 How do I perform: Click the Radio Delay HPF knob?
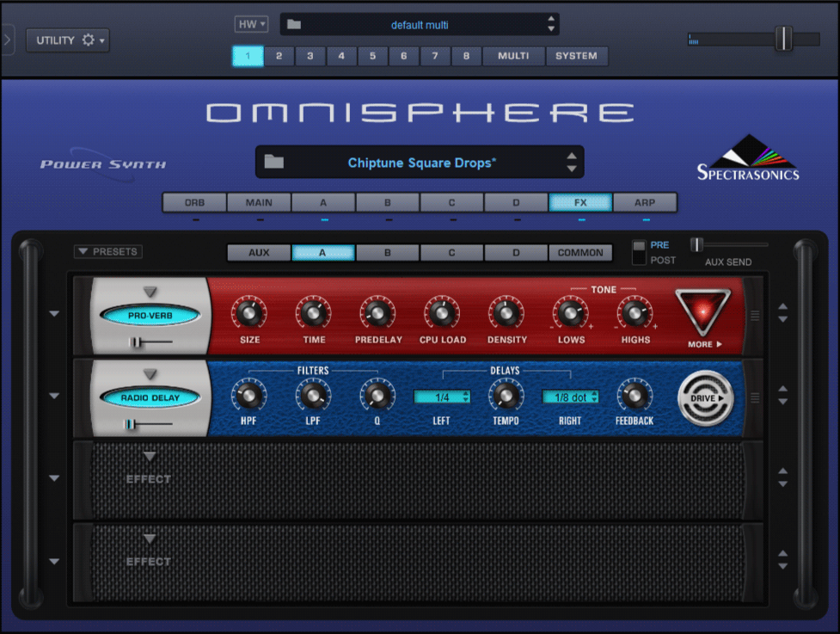(249, 396)
